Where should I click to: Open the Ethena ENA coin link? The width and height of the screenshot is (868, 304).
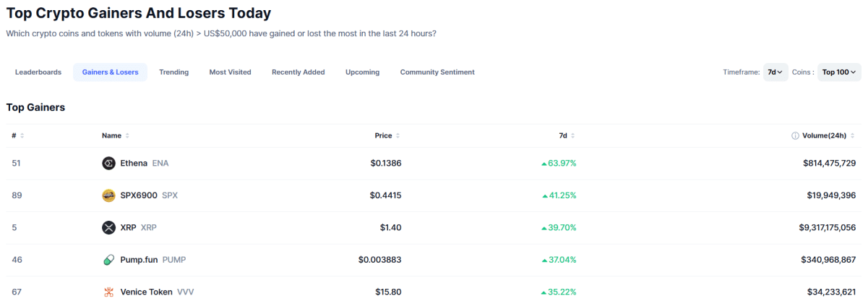145,164
